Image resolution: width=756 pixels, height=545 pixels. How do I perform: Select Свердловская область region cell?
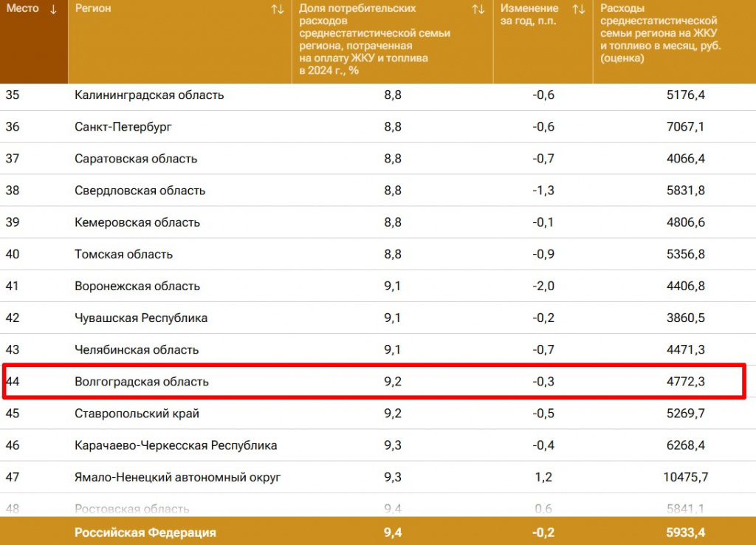[x=140, y=191]
